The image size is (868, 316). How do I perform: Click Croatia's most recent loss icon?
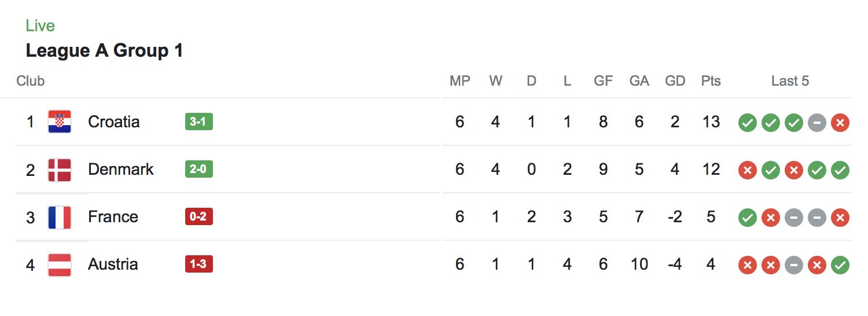[x=840, y=123]
